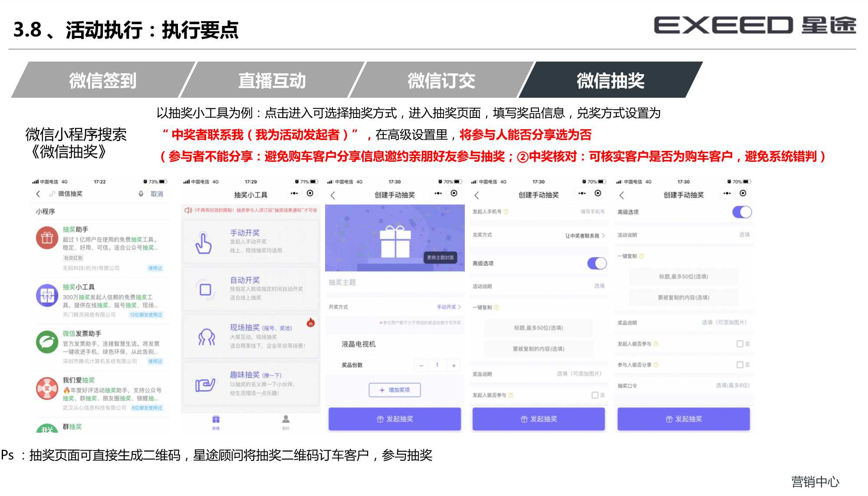Switch to the 我的 bottom tab
Image resolution: width=868 pixels, height=496 pixels.
point(286,422)
